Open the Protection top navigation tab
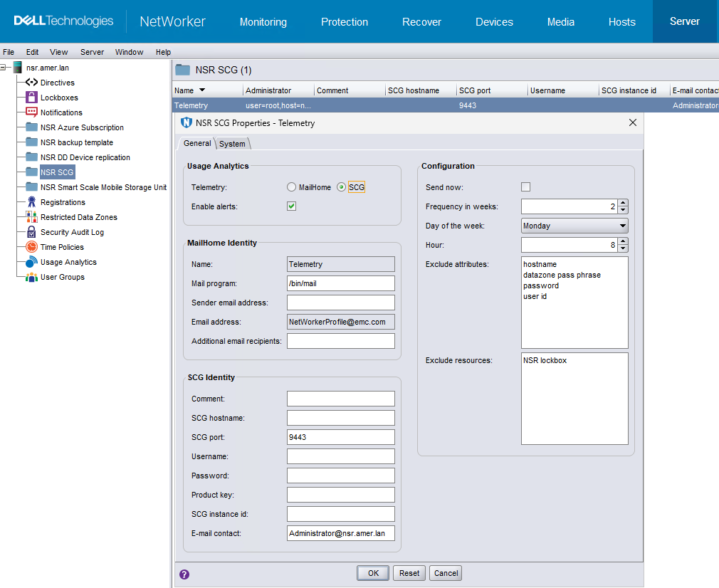This screenshot has height=588, width=719. point(345,22)
